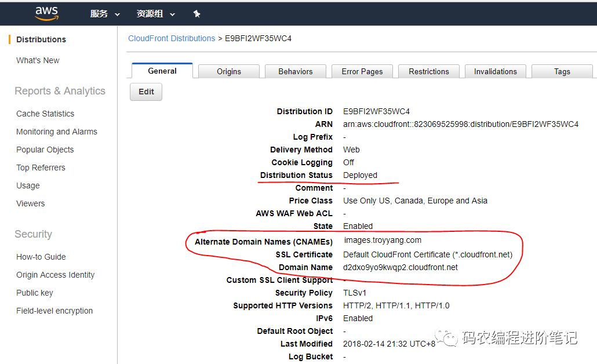Click the Reports & Analytics section heading
This screenshot has height=364, width=597.
(x=60, y=91)
